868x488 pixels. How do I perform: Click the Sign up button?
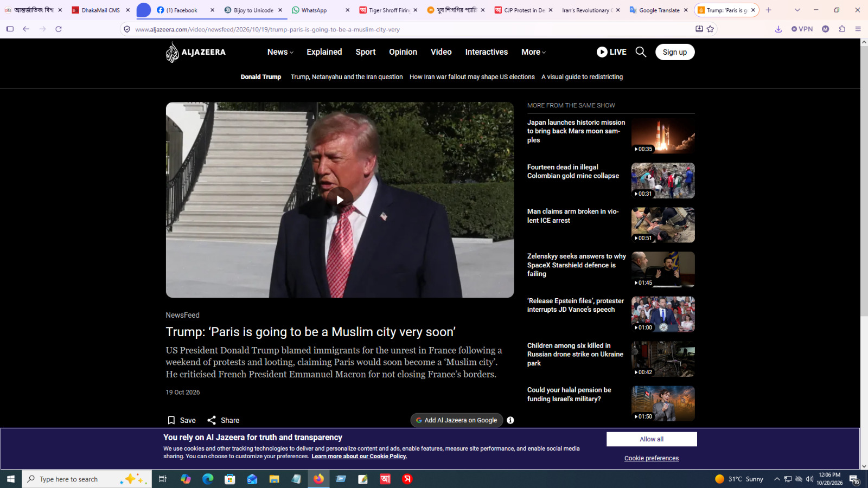pyautogui.click(x=675, y=52)
